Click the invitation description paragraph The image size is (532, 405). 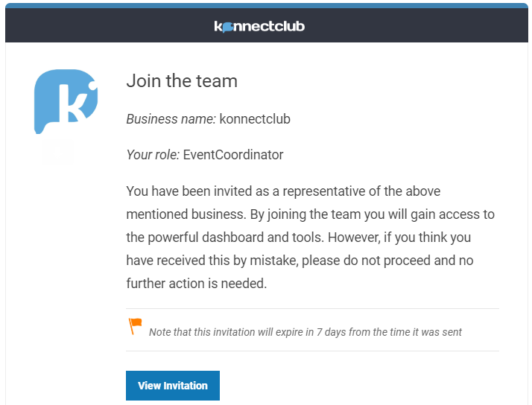tap(310, 237)
